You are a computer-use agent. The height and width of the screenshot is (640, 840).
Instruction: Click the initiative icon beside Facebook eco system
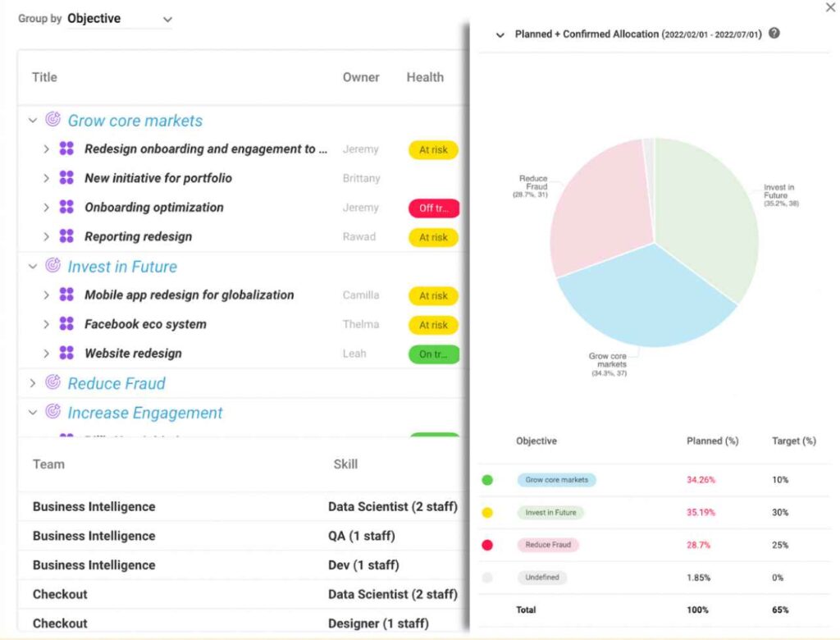(66, 324)
